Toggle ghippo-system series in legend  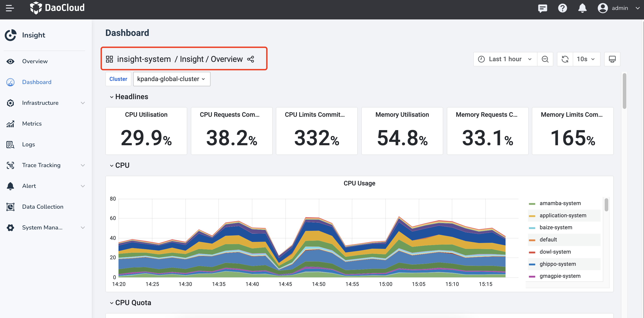tap(557, 264)
